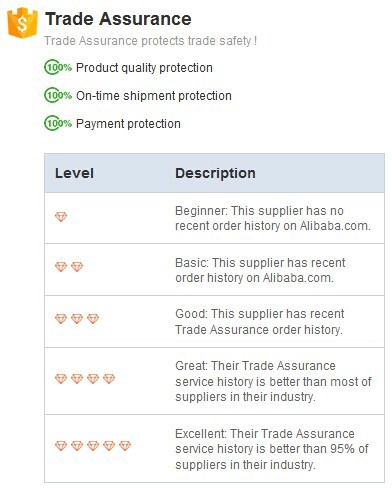
Task: Click the orange Trade Assurance shield icon
Action: (x=22, y=23)
